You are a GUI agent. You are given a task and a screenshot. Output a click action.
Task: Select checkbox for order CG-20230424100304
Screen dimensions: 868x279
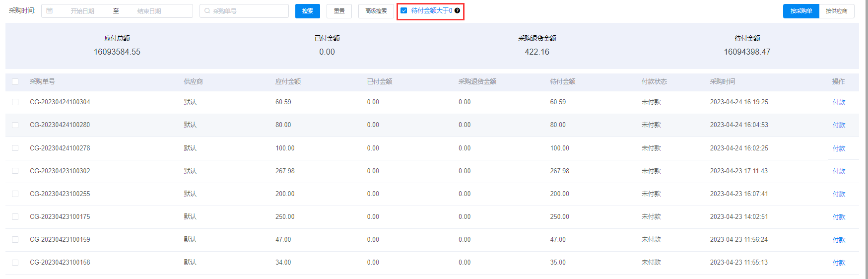[x=15, y=102]
